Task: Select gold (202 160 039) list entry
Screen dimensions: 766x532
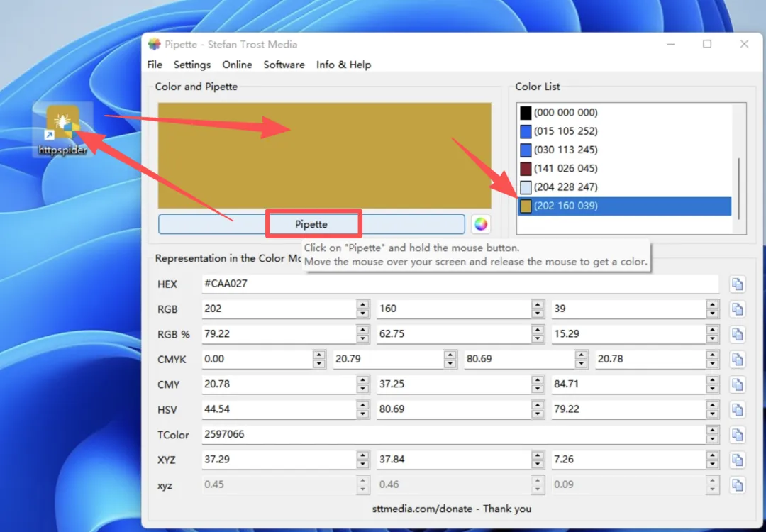Action: 624,206
